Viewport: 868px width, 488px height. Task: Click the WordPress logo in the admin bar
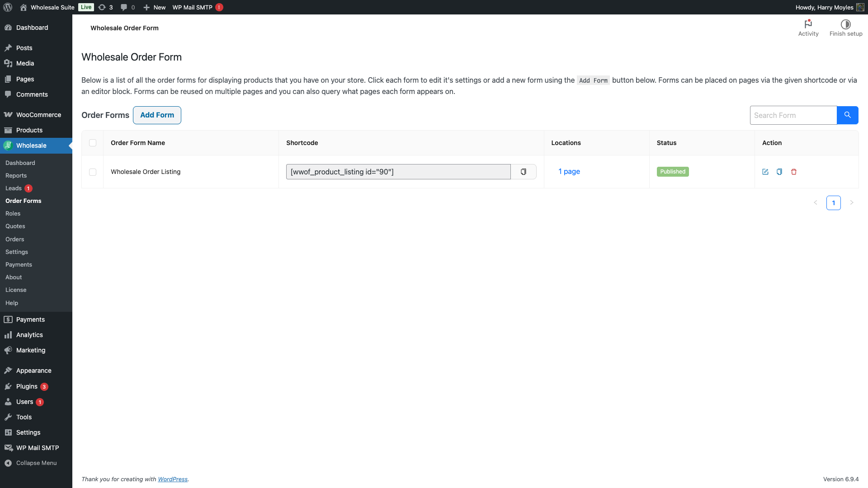(x=8, y=7)
